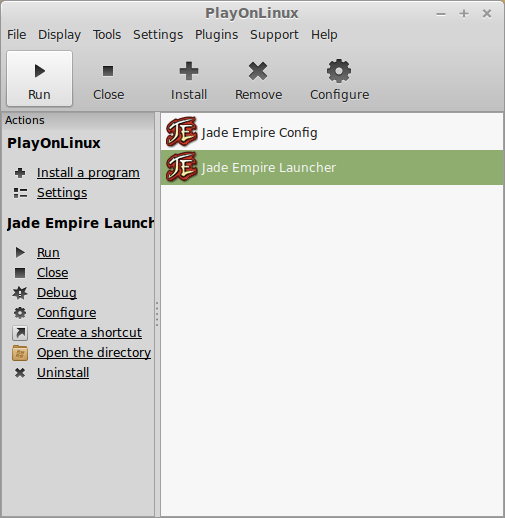Click the Remove X toolbar icon
This screenshot has height=518, width=505.
tap(258, 71)
